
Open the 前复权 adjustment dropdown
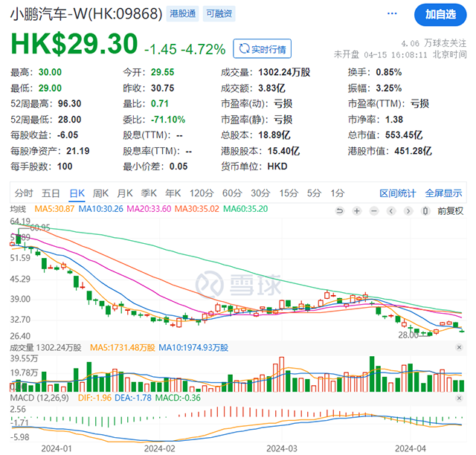(x=450, y=211)
